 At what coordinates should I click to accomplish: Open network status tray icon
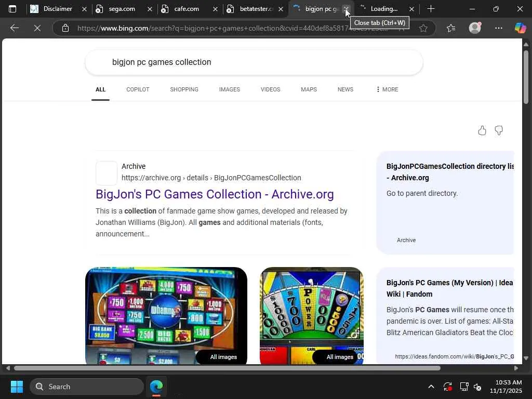(x=464, y=387)
